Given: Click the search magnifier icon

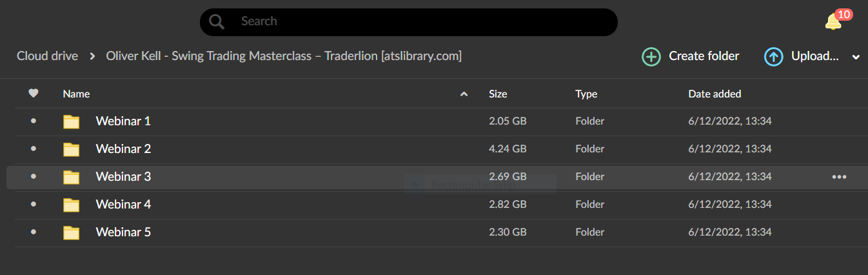Looking at the screenshot, I should coord(217,22).
